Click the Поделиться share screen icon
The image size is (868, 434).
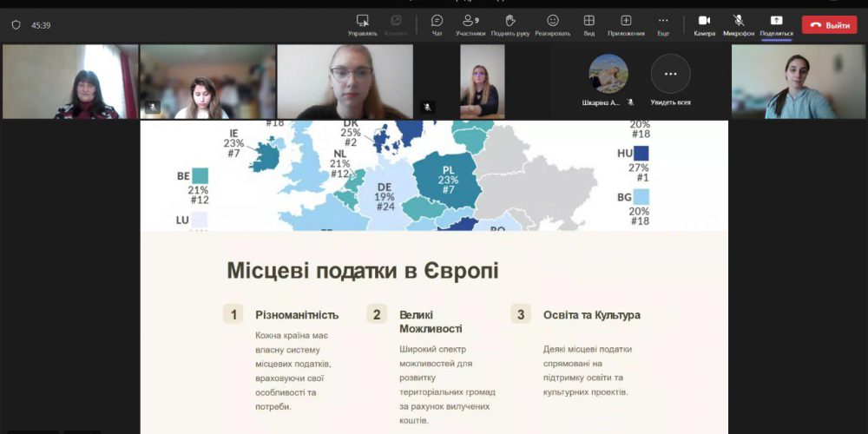click(776, 21)
